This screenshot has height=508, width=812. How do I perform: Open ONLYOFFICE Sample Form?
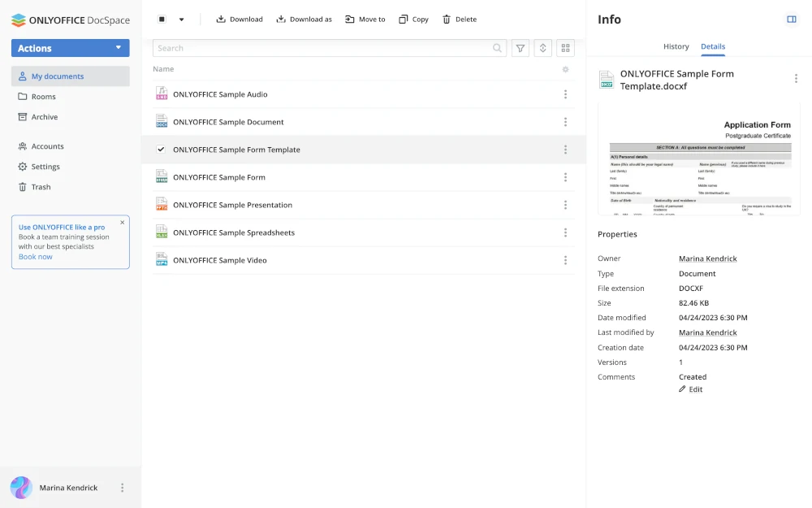click(x=219, y=177)
